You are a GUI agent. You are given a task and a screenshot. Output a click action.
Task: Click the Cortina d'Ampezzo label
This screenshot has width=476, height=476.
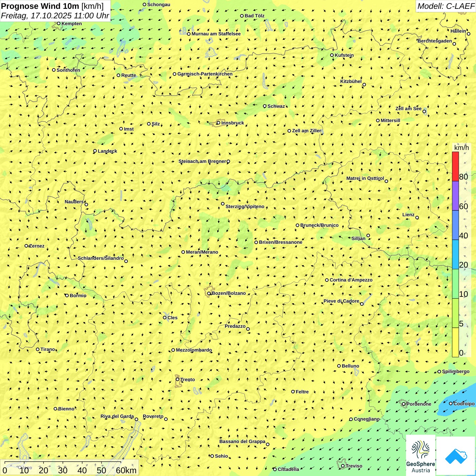[x=351, y=280]
